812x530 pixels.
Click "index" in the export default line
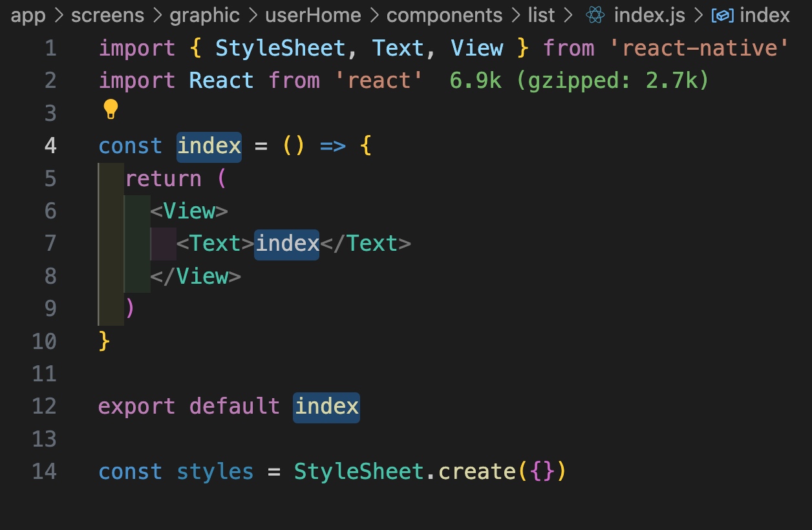tap(326, 407)
